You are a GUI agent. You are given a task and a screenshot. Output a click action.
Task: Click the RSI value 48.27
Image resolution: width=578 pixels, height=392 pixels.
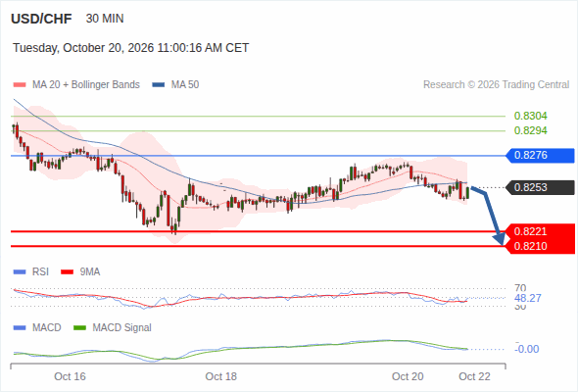528,298
